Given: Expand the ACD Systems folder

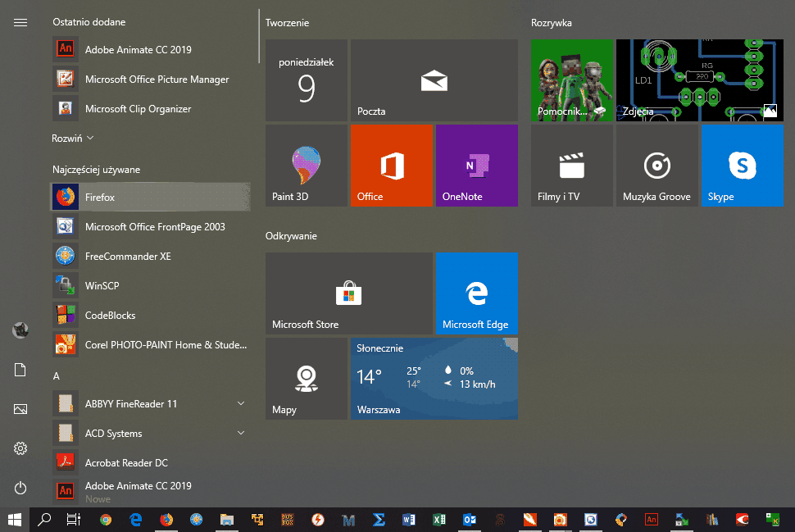Looking at the screenshot, I should click(x=241, y=433).
